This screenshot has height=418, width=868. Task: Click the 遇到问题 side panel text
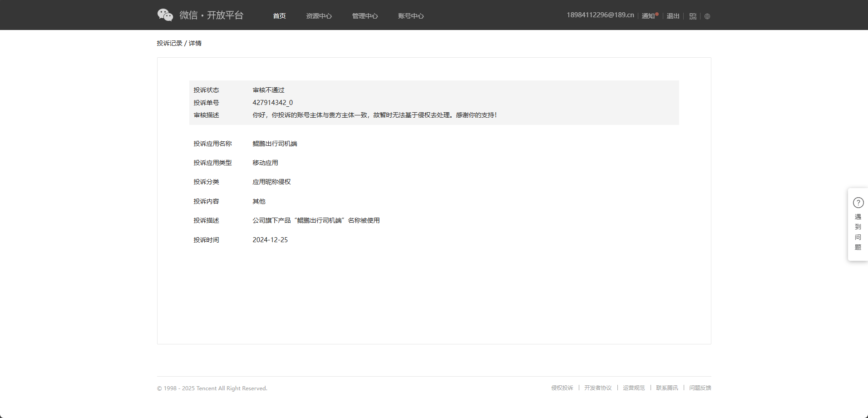click(858, 232)
